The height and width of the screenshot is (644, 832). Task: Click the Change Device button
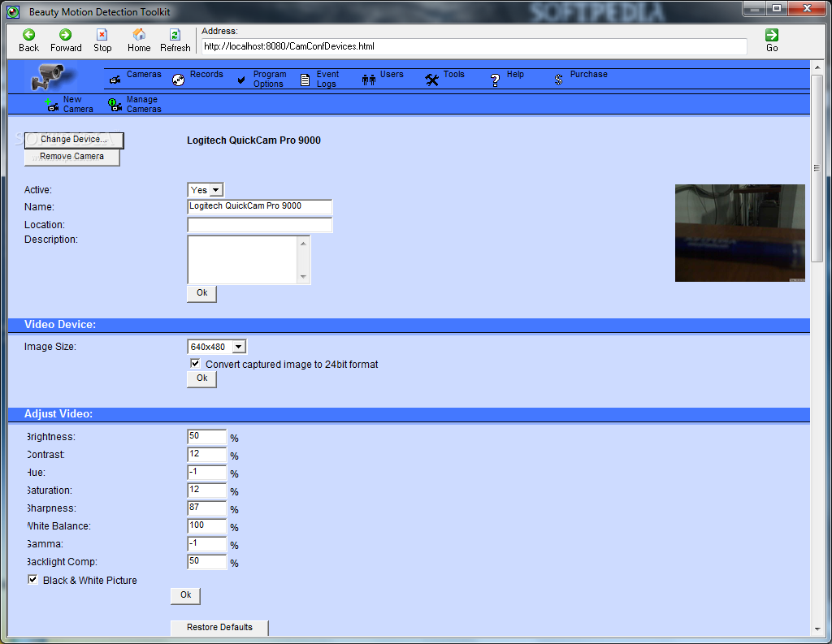pyautogui.click(x=74, y=140)
